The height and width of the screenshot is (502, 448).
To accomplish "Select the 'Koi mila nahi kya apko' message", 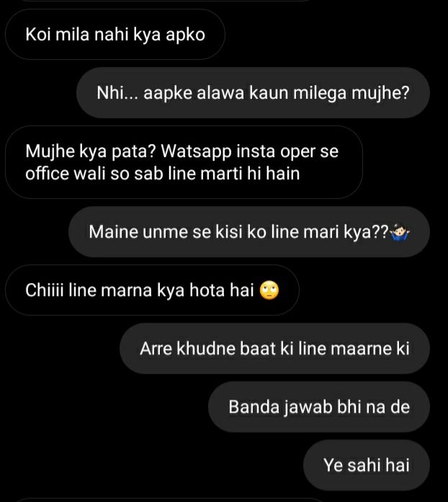I will pos(115,35).
